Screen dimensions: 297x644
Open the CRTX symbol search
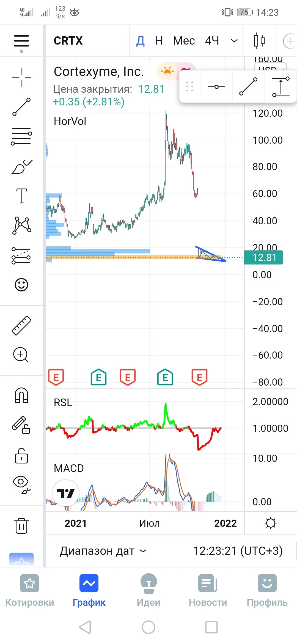click(68, 41)
